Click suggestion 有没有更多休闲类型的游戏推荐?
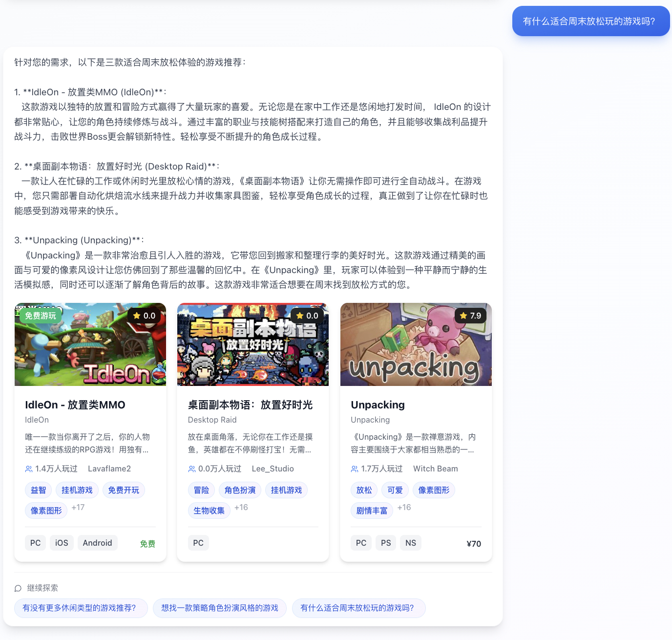The image size is (672, 640). 81,608
